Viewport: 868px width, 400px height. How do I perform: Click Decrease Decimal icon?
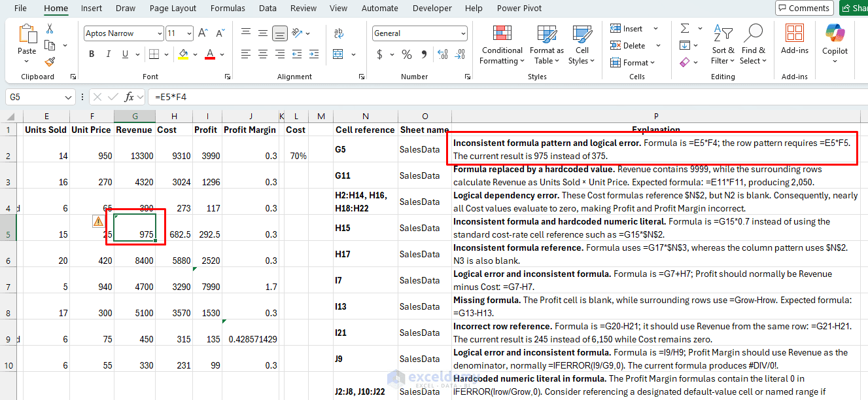460,54
